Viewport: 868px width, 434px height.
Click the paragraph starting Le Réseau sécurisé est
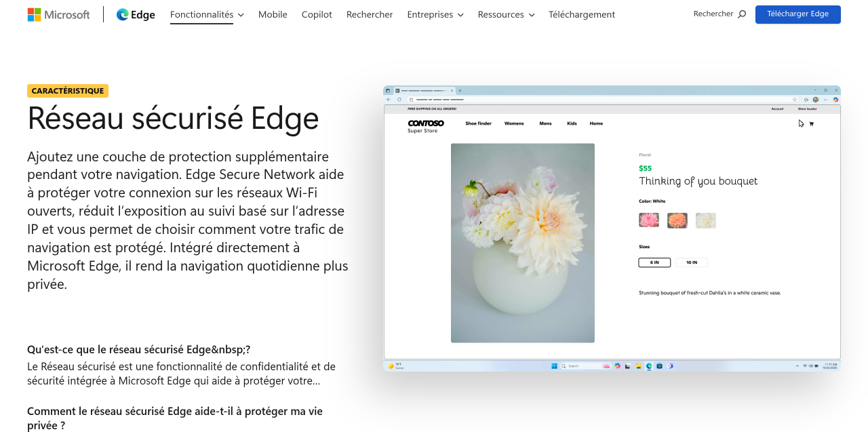coord(181,374)
